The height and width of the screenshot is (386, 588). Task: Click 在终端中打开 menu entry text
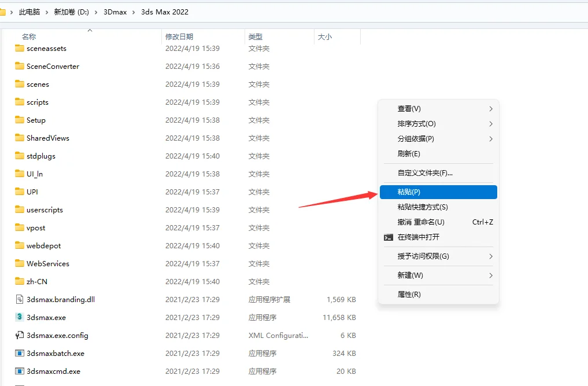419,237
